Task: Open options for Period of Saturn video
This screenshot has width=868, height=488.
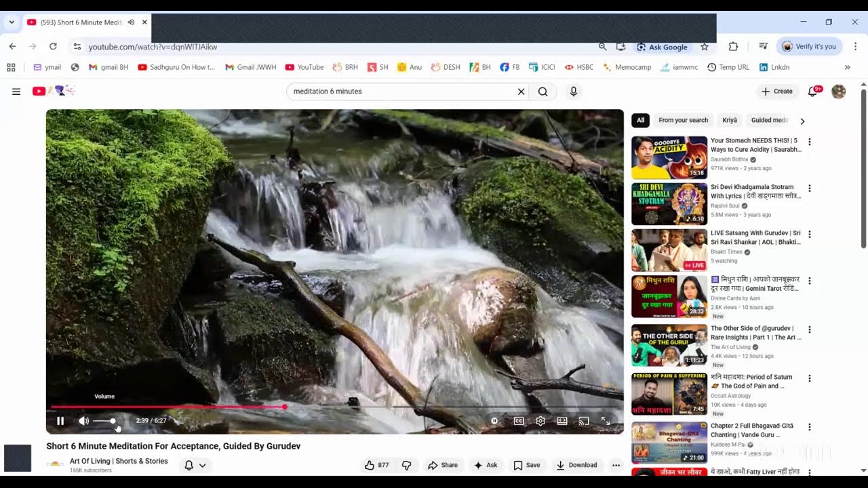Action: [x=809, y=378]
